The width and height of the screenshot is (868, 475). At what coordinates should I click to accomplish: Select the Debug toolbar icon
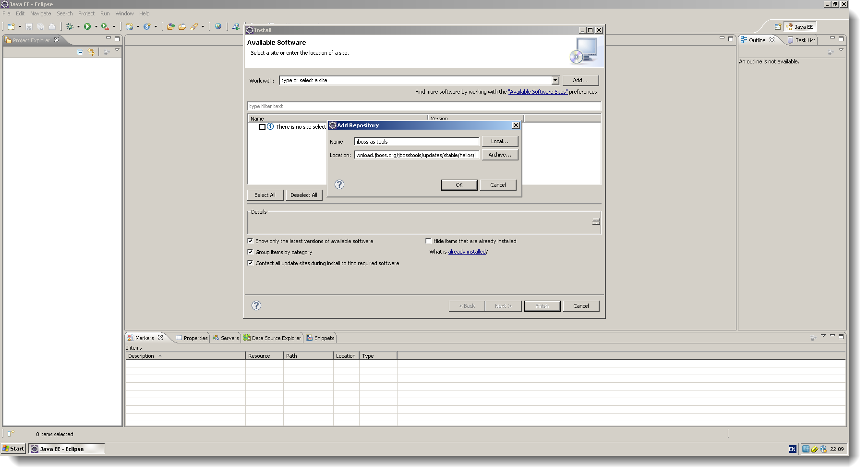point(70,26)
